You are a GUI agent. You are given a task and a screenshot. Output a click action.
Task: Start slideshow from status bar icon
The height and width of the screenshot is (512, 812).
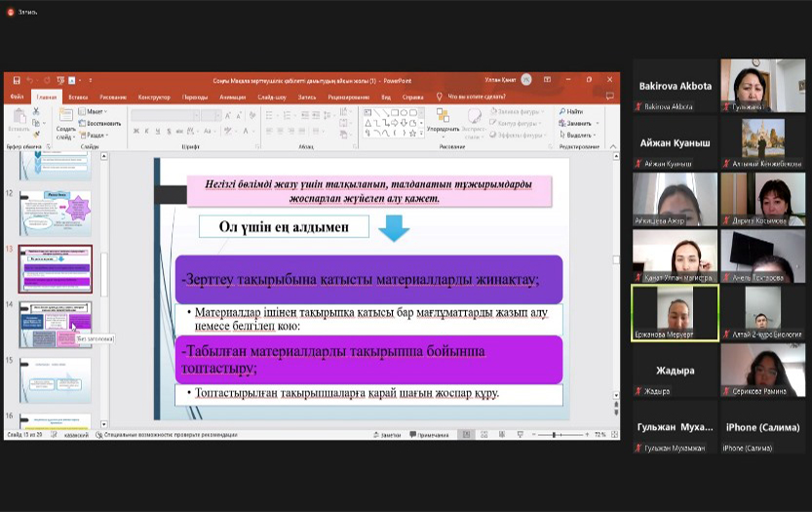point(519,435)
